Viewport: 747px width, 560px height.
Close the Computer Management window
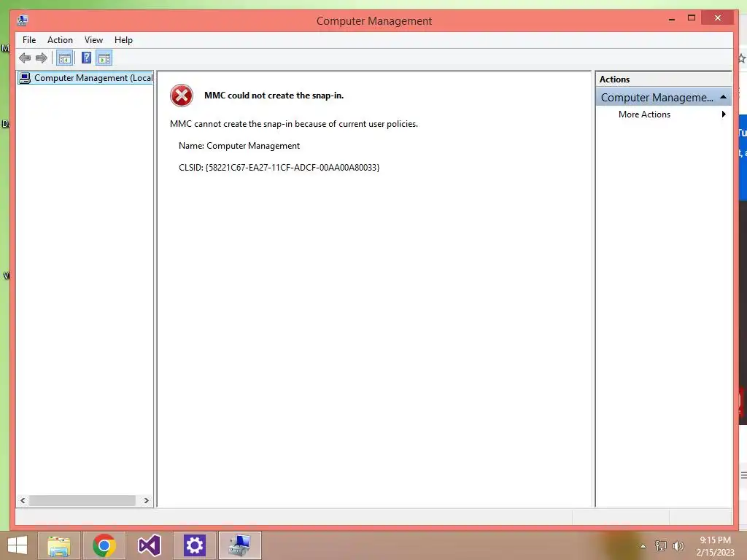718,18
